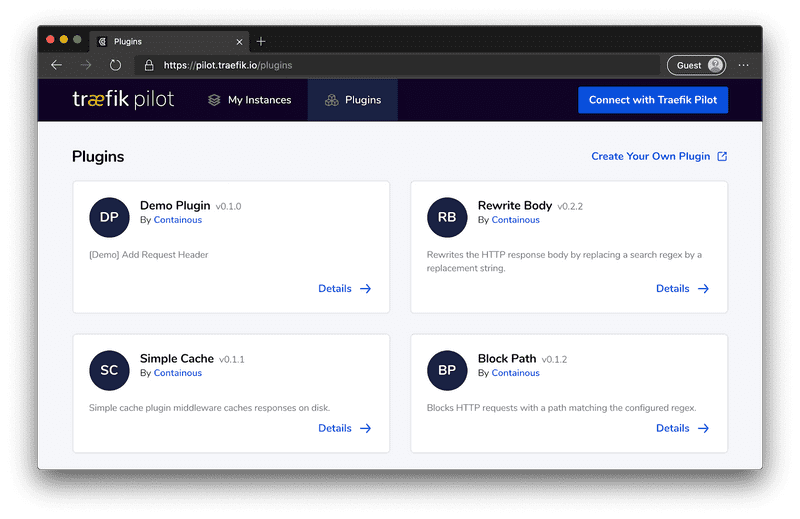Open a new browser tab with the plus icon
Viewport: 800px width, 519px height.
pyautogui.click(x=261, y=41)
